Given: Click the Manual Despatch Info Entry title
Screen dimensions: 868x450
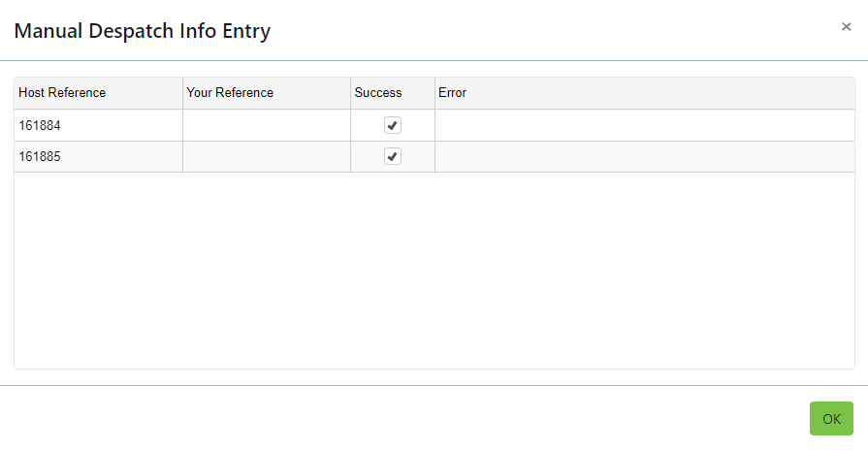Looking at the screenshot, I should coord(143,31).
